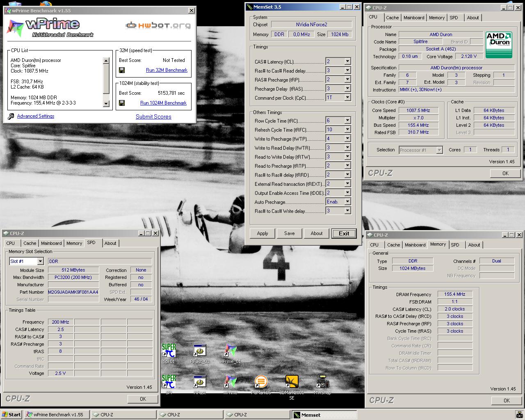This screenshot has width=525, height=420.
Task: Open the Spi 01 desktop shortcut
Action: (x=169, y=353)
